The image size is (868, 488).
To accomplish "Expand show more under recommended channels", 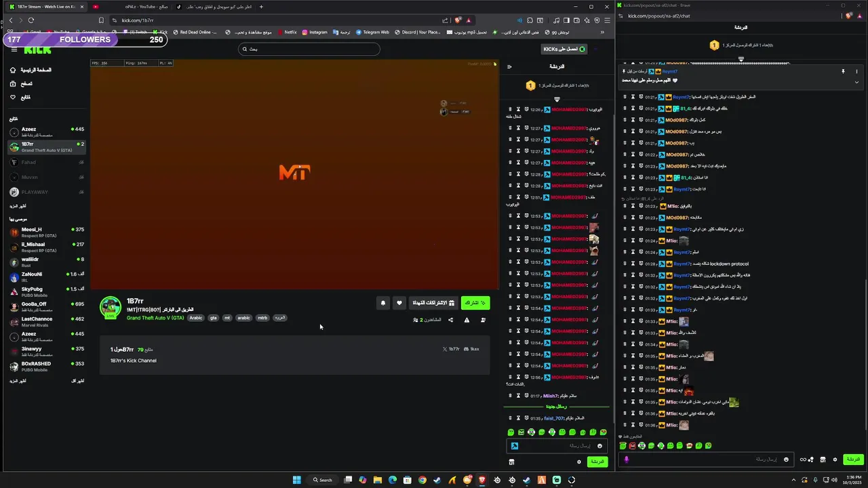I will click(18, 381).
